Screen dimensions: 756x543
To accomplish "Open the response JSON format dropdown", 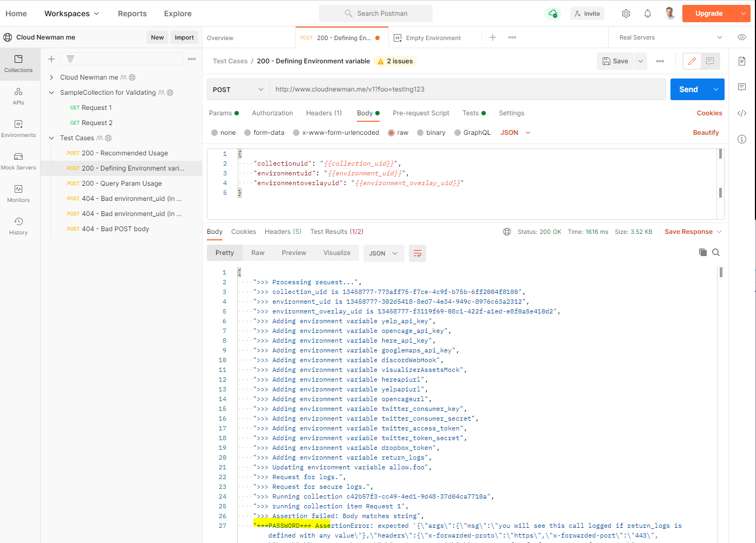I will pyautogui.click(x=383, y=253).
